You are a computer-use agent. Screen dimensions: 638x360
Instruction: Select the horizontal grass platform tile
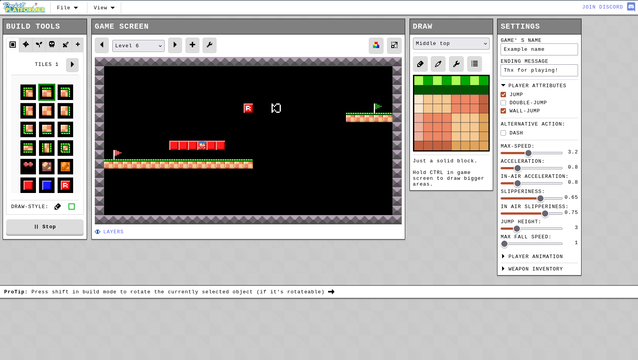click(28, 148)
